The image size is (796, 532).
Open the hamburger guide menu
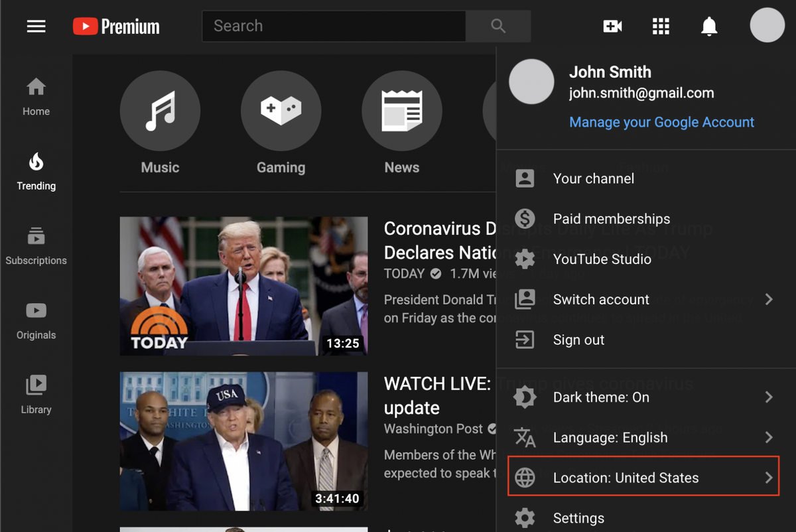[x=36, y=27]
